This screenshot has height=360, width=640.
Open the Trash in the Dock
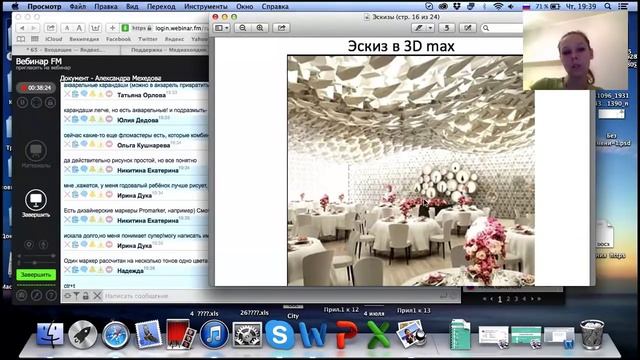tap(591, 335)
